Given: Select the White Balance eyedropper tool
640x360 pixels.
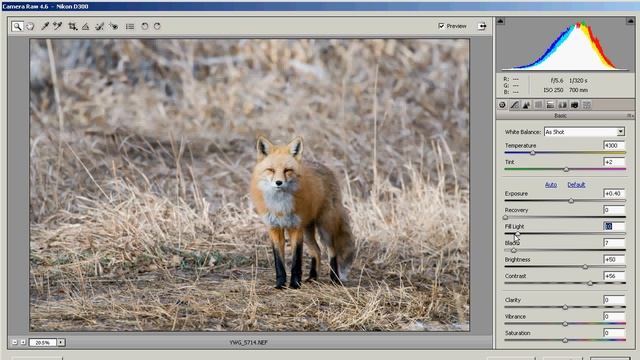Looking at the screenshot, I should coord(45,26).
